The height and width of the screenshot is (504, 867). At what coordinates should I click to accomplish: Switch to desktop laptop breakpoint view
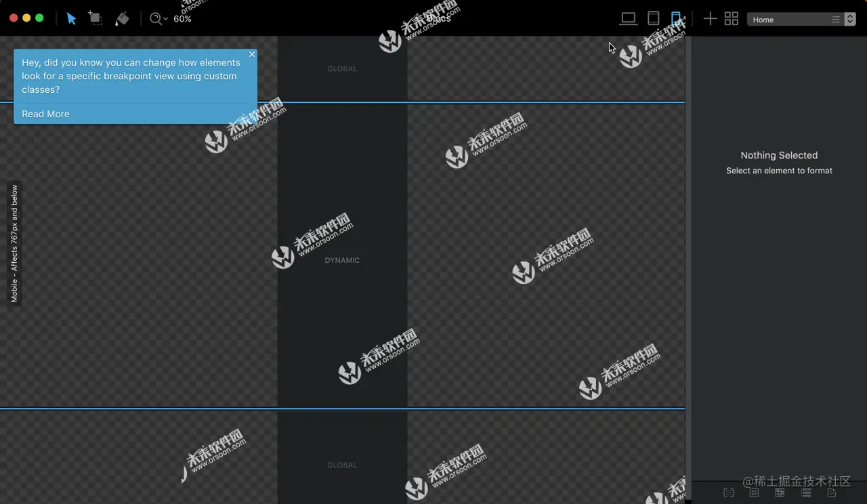[x=629, y=19]
